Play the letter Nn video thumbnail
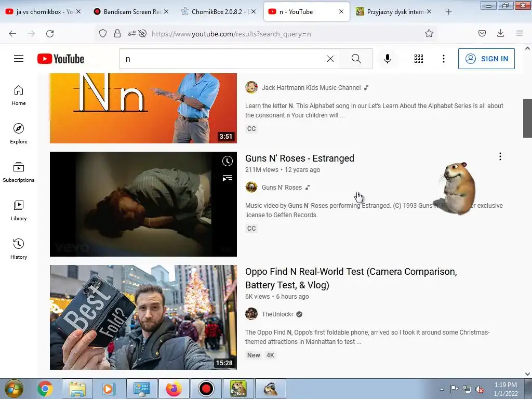 [143, 108]
